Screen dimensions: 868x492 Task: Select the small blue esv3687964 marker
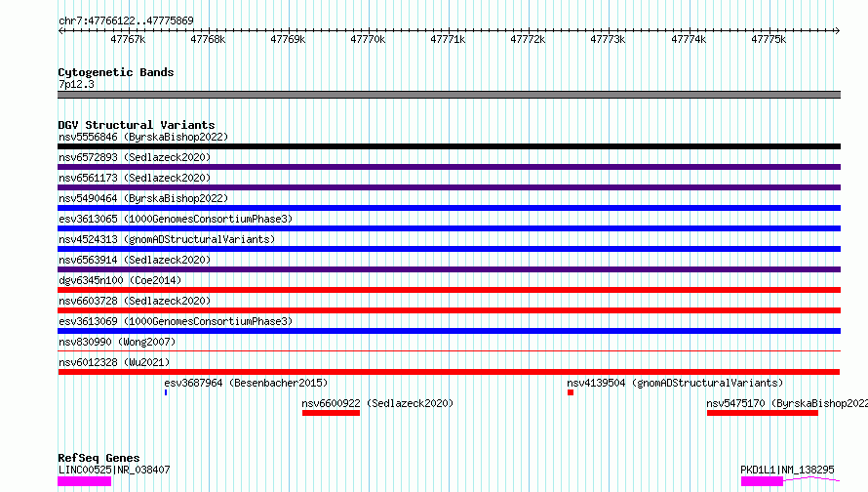tap(166, 392)
